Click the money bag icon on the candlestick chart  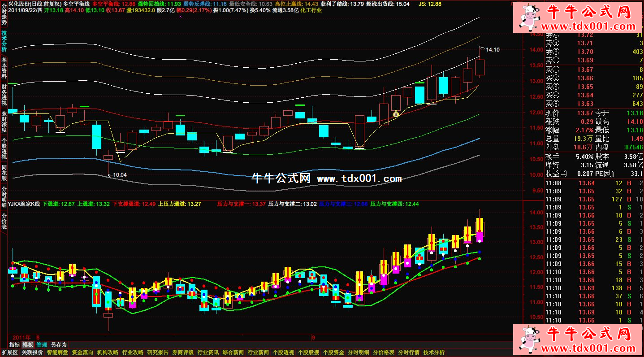click(396, 114)
